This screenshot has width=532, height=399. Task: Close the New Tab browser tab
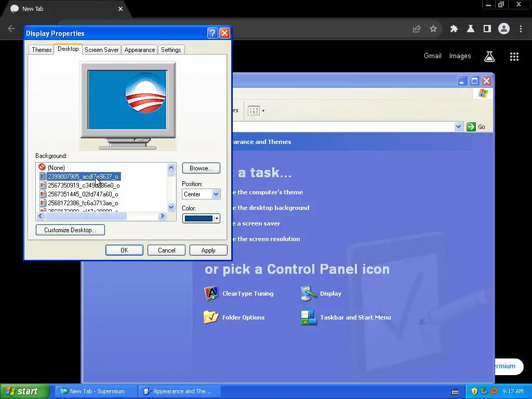[121, 9]
